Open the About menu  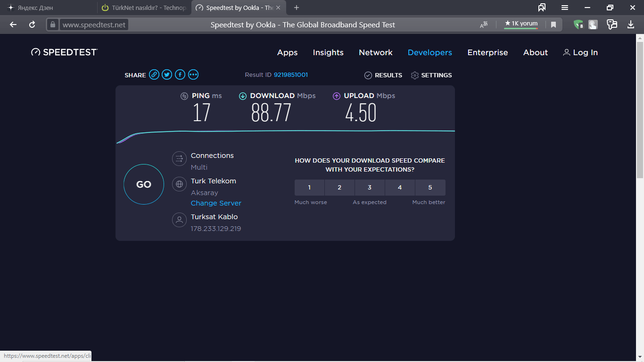(536, 52)
